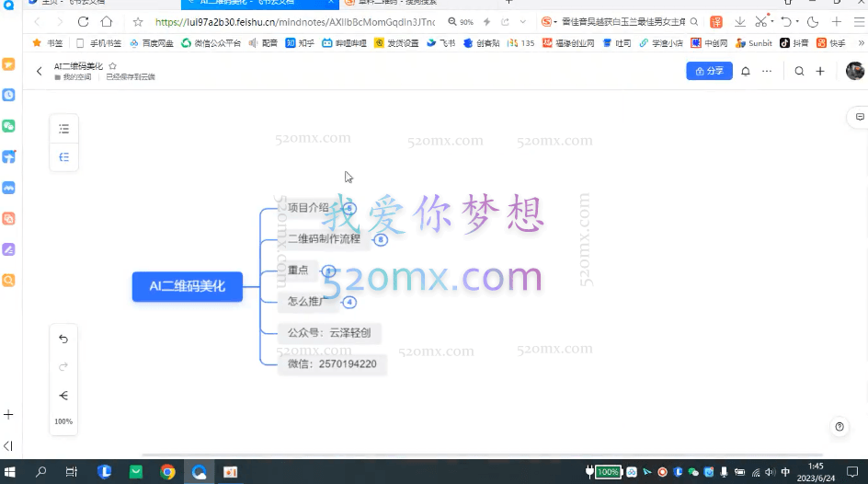The image size is (868, 484).
Task: Select the 公众号：云泽轻创 node
Action: click(x=329, y=333)
